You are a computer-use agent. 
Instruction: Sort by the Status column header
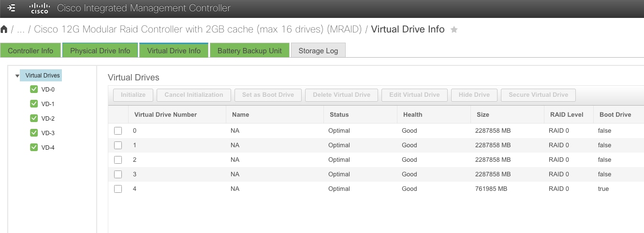(360, 115)
